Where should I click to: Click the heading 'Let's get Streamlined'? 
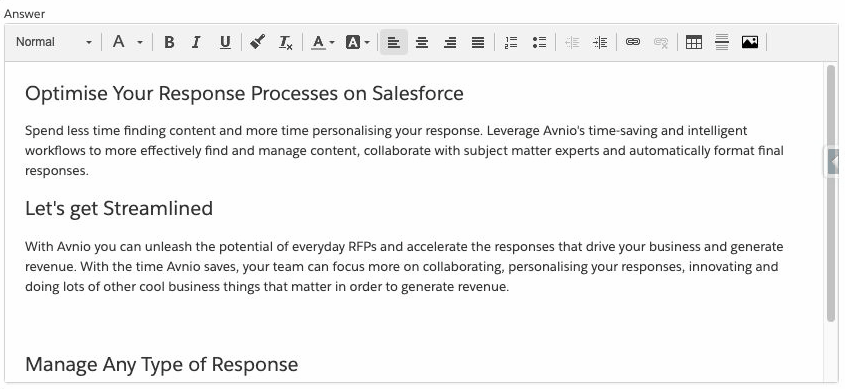tap(119, 209)
